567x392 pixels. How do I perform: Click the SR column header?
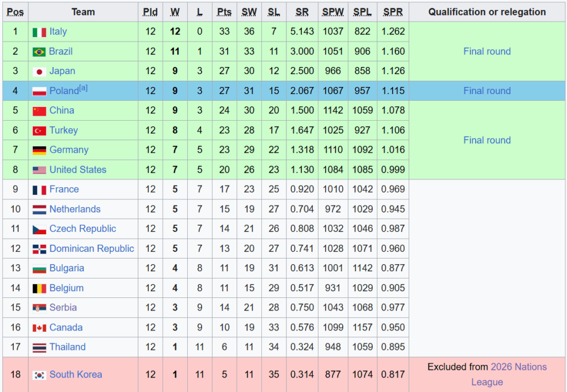(302, 12)
